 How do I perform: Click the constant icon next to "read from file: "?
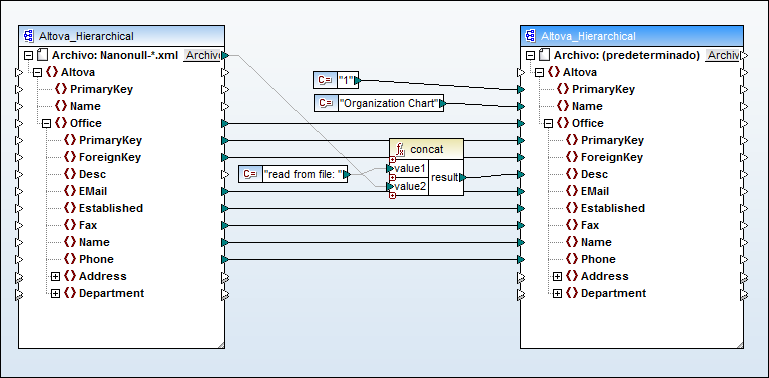pos(251,174)
